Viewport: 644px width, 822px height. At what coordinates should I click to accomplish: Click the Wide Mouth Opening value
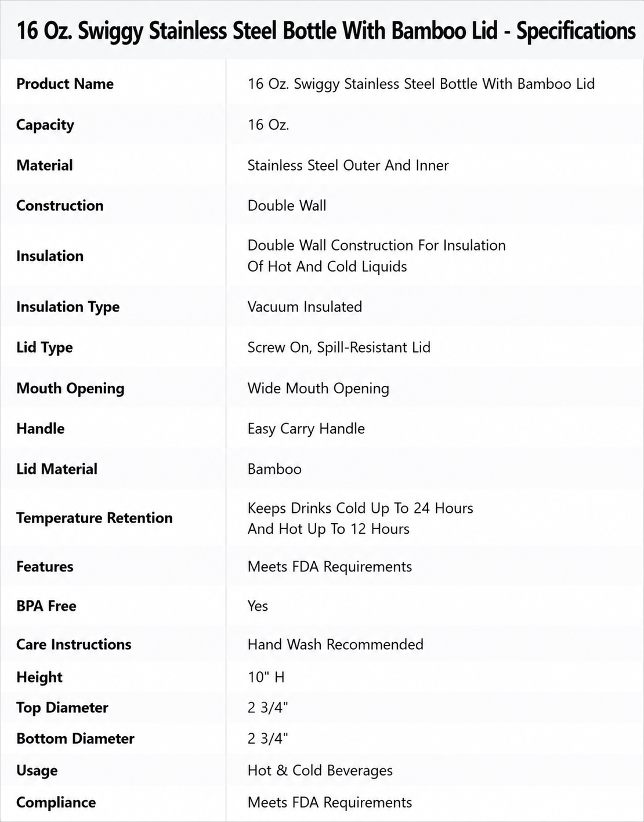318,388
